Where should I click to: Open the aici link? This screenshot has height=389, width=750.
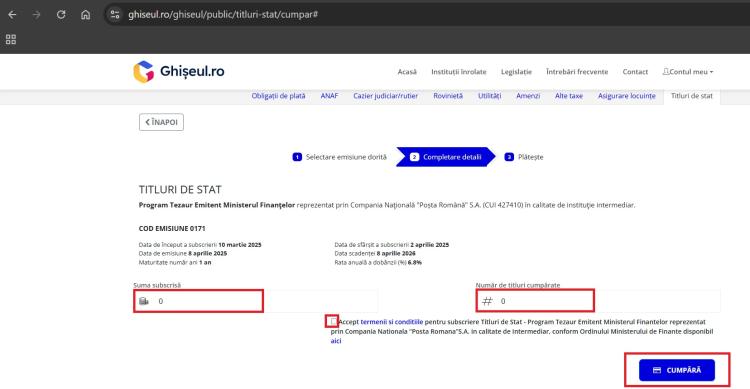click(x=336, y=341)
